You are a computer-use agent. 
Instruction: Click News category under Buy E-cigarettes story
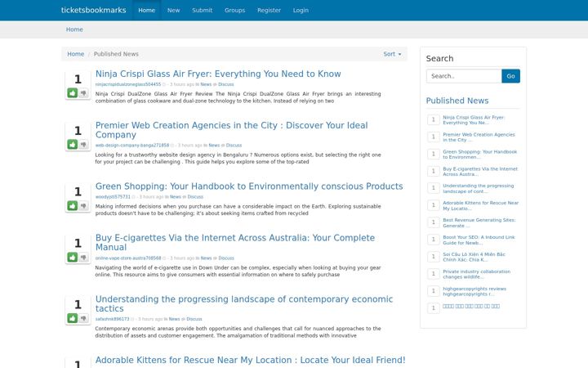click(207, 258)
